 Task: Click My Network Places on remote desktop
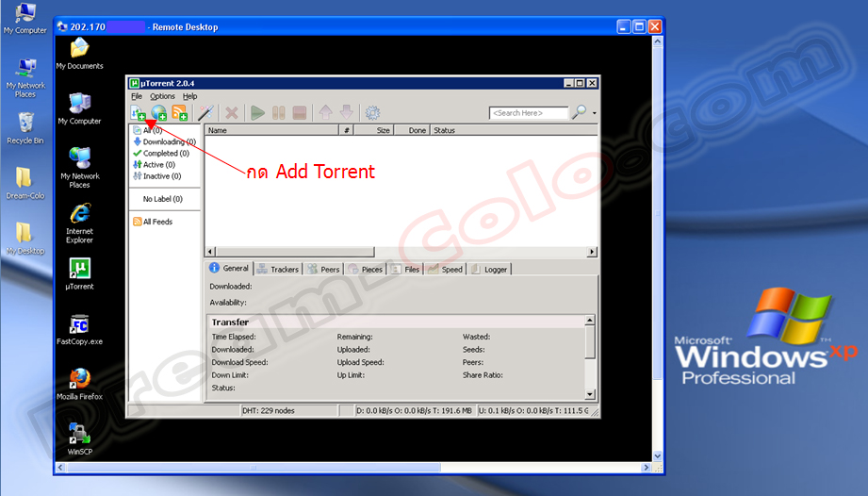(x=80, y=167)
